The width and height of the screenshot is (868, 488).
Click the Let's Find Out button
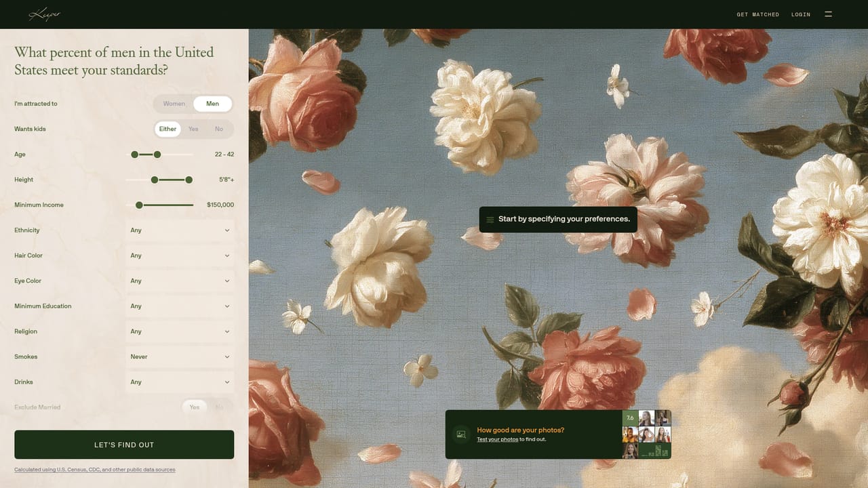(124, 445)
